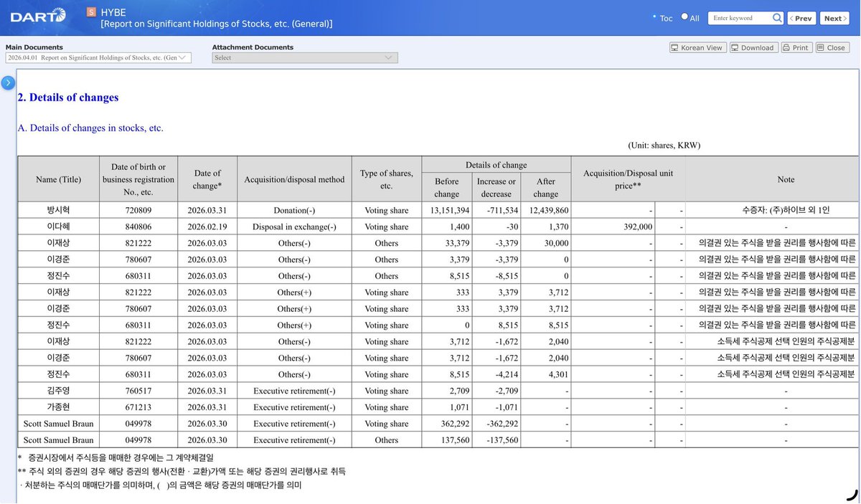This screenshot has height=504, width=861.
Task: Click the 'Type of shares, etc.' header
Action: [387, 179]
